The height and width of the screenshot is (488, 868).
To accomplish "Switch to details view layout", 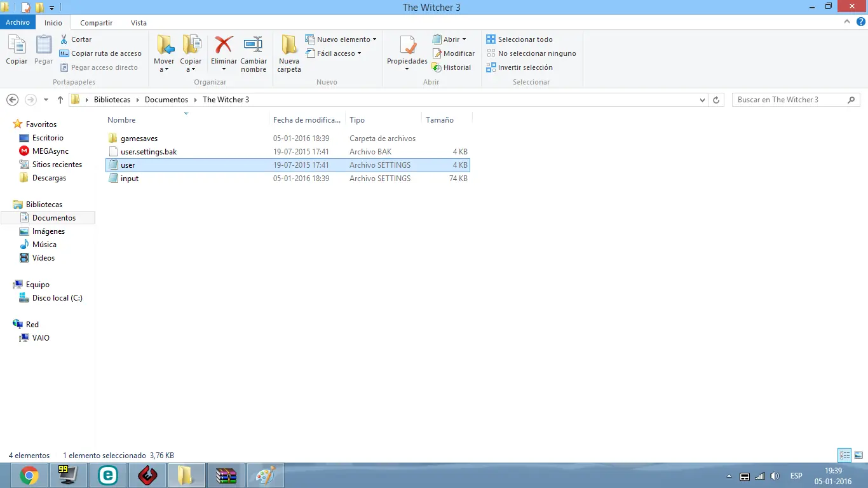I will coord(844,455).
